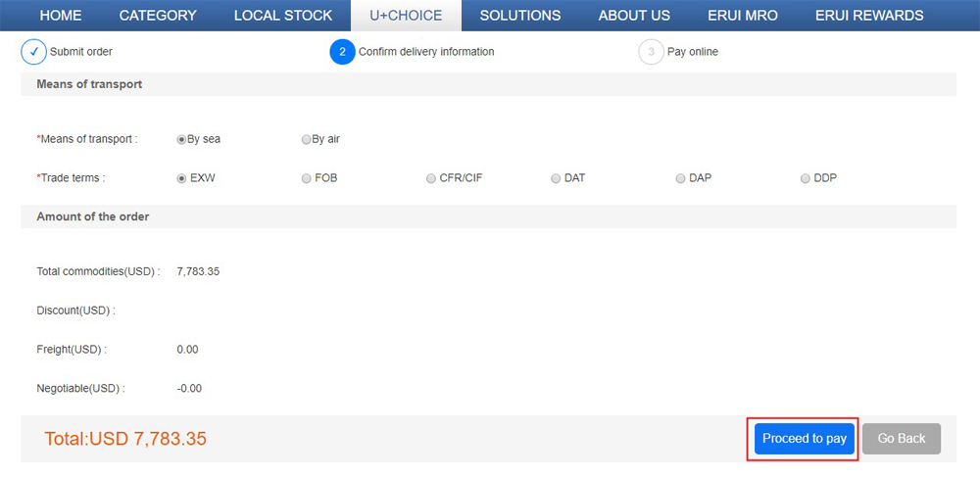This screenshot has width=980, height=477.
Task: Click the Freight value 0.00
Action: [x=187, y=350]
